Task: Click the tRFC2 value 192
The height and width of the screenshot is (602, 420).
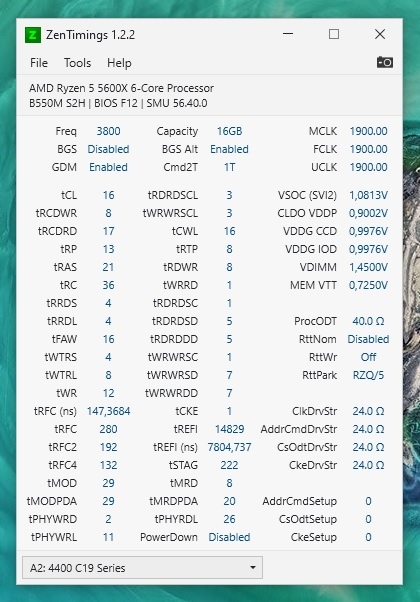Action: tap(108, 447)
